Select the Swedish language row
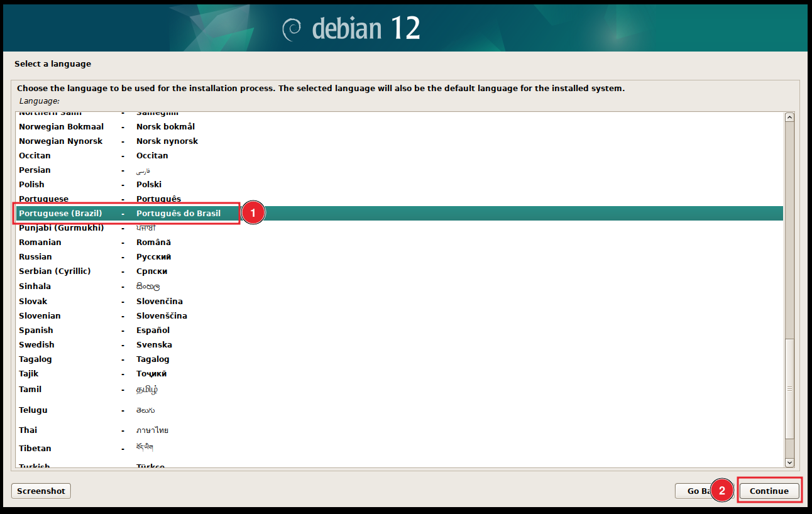This screenshot has height=514, width=812. 400,344
